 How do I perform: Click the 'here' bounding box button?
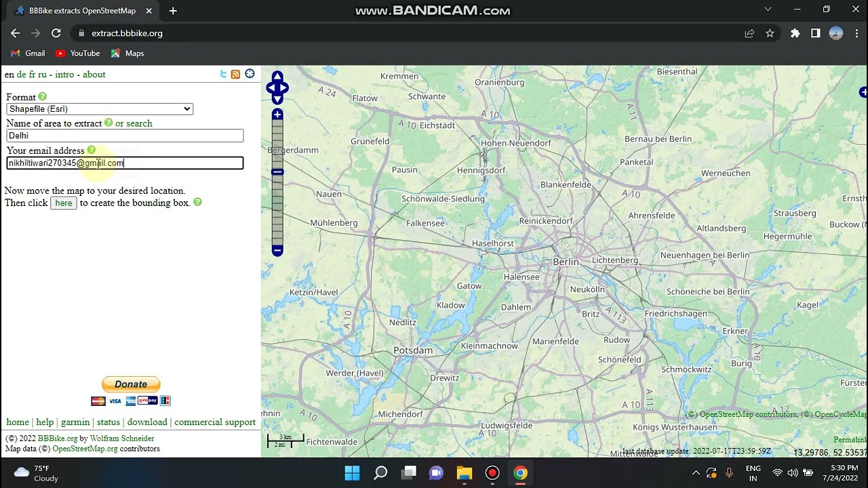[x=64, y=203]
